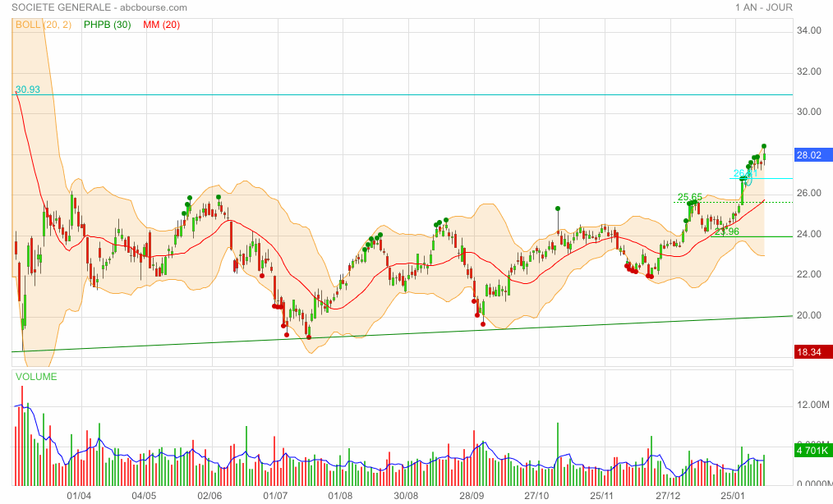The height and width of the screenshot is (504, 833).
Task: Click the 04/05 date on the time axis
Action: [144, 496]
